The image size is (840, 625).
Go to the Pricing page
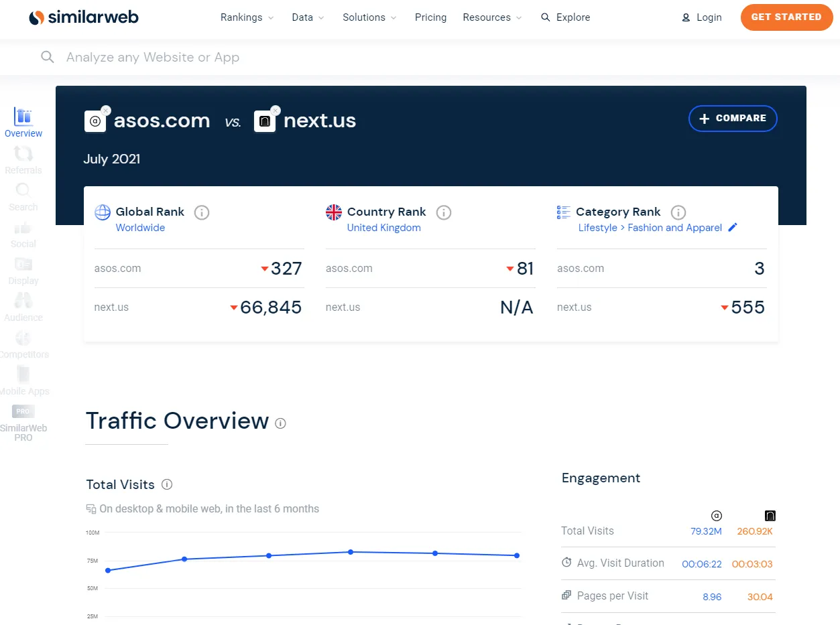430,17
